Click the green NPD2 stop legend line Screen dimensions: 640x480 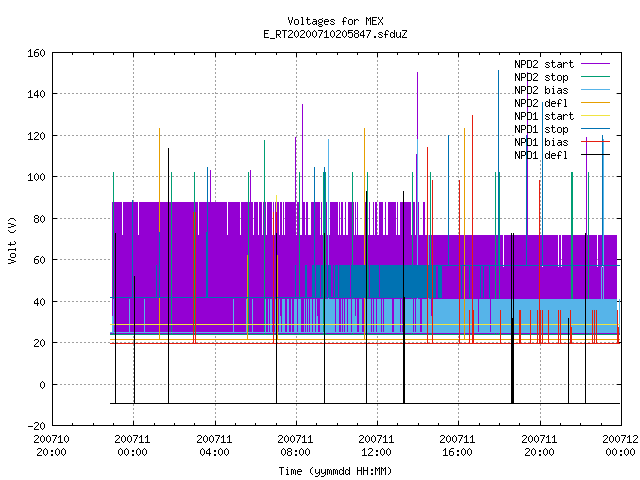click(595, 77)
